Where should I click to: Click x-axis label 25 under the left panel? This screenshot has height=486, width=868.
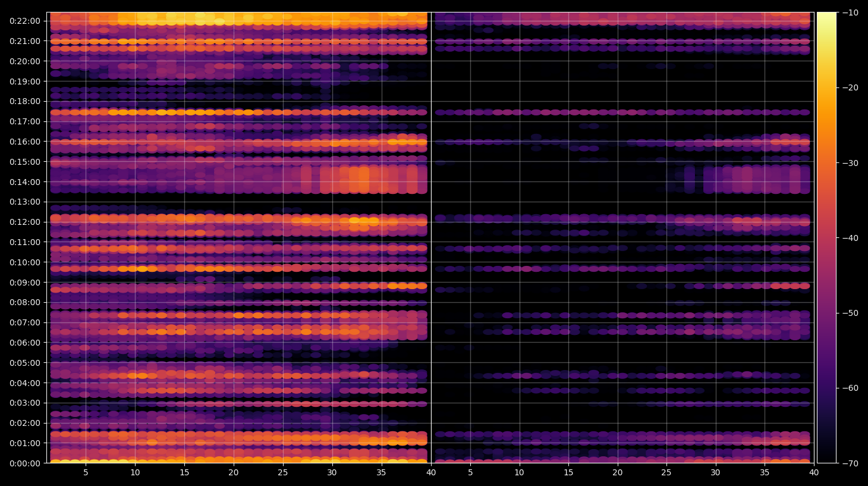coord(282,473)
